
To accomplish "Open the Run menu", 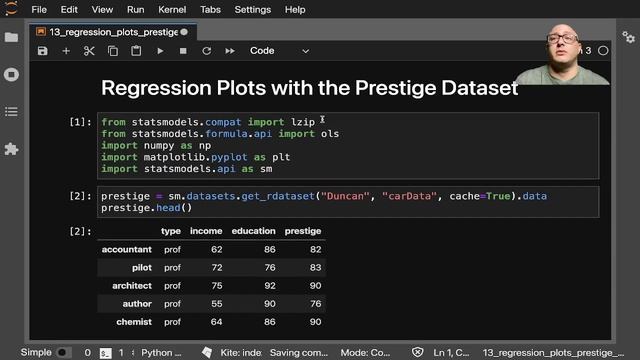I will coord(136,9).
